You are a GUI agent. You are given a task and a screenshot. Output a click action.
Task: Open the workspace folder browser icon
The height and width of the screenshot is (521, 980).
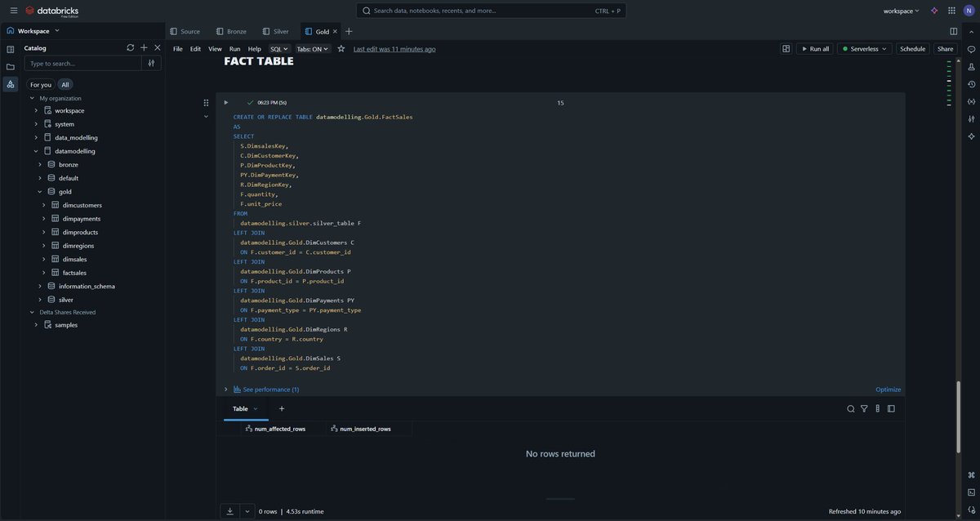11,66
